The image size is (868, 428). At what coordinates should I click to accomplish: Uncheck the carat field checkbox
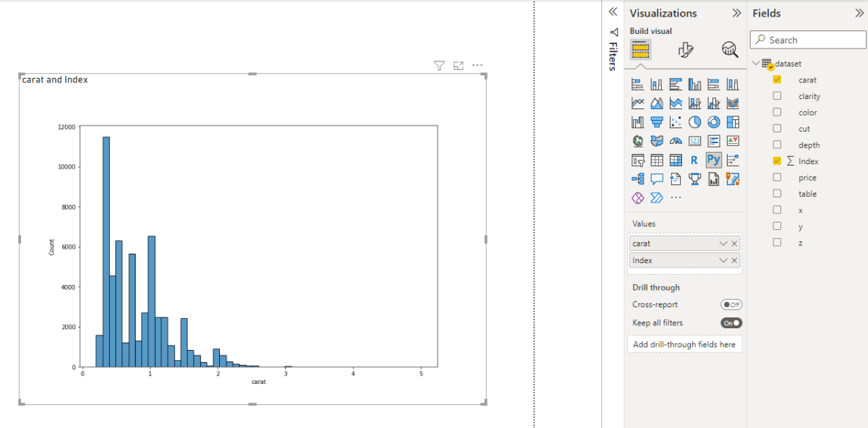point(777,80)
